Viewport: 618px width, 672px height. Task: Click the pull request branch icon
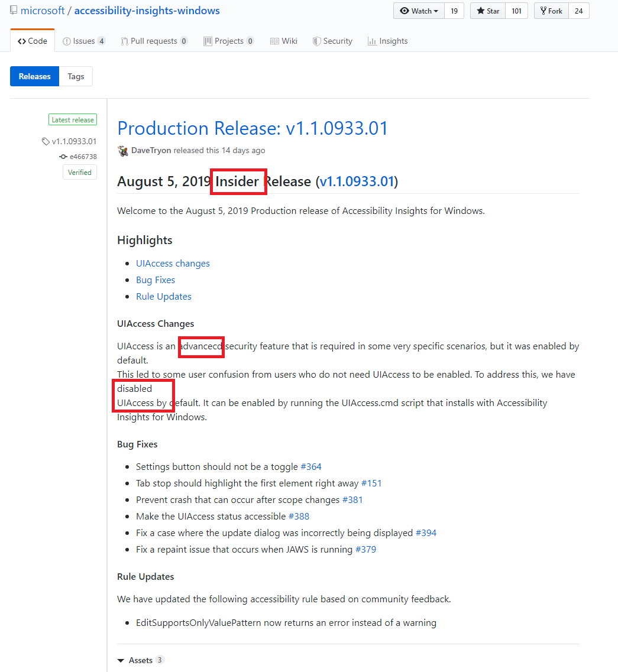[124, 41]
